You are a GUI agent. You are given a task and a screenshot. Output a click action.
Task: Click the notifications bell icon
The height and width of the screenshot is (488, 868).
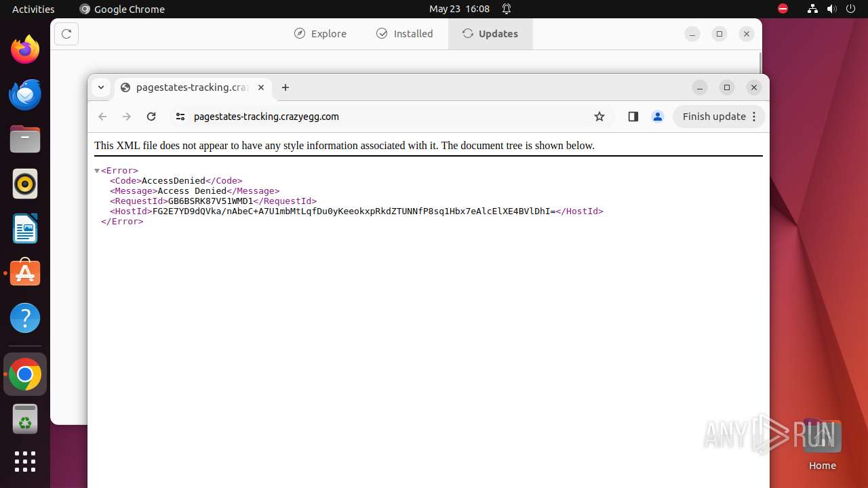(507, 9)
